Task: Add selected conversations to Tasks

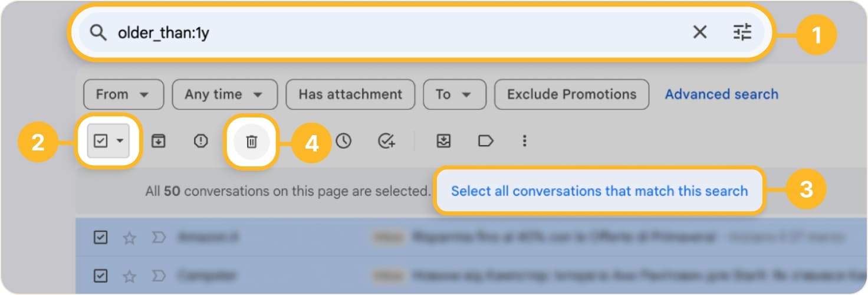Action: click(386, 141)
